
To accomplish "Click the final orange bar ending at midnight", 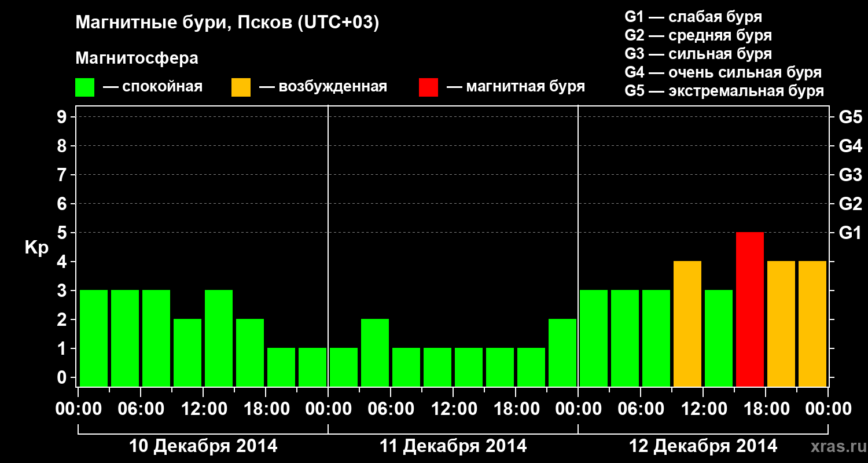I will [x=812, y=324].
